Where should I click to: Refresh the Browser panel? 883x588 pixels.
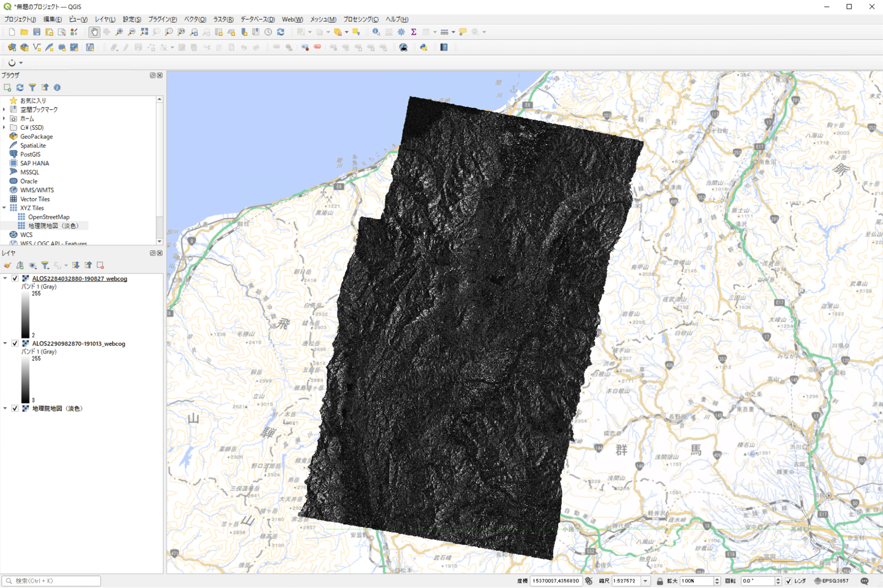point(20,87)
